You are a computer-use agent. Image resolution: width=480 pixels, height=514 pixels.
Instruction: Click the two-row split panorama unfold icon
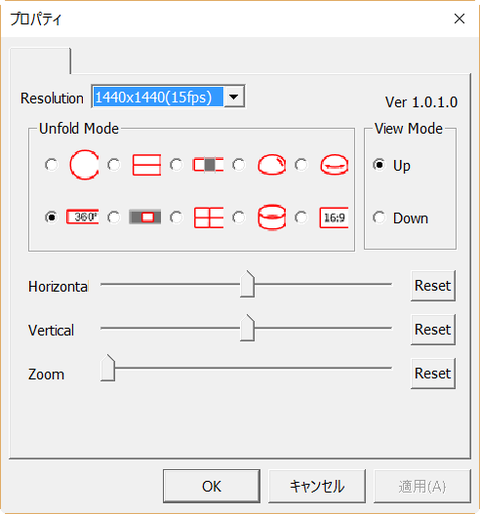147,165
